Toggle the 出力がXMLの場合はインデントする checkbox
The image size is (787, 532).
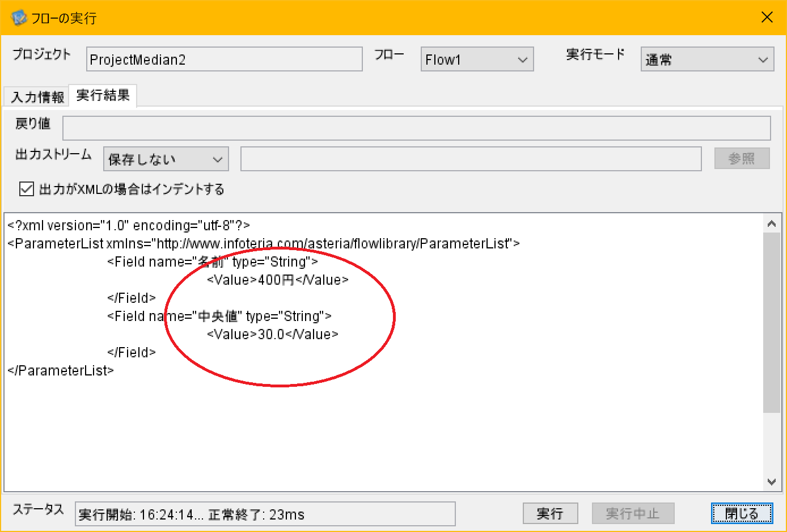[x=27, y=189]
